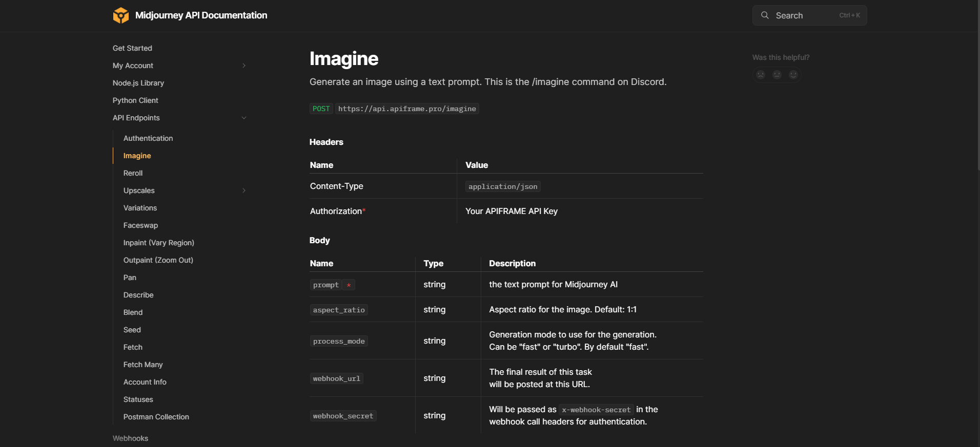Click the Midjourney API Documentation title
The width and height of the screenshot is (980, 447).
(201, 15)
